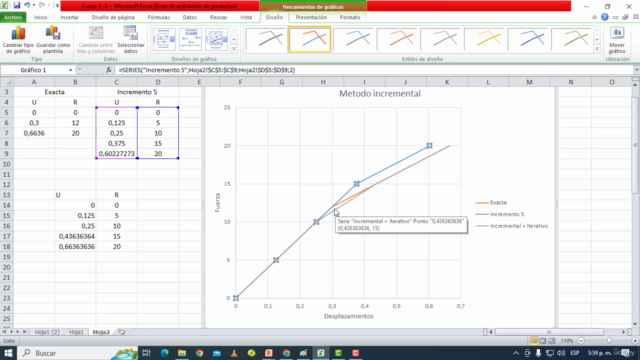
Task: Switch to Page Break preview button
Action: coord(552,341)
